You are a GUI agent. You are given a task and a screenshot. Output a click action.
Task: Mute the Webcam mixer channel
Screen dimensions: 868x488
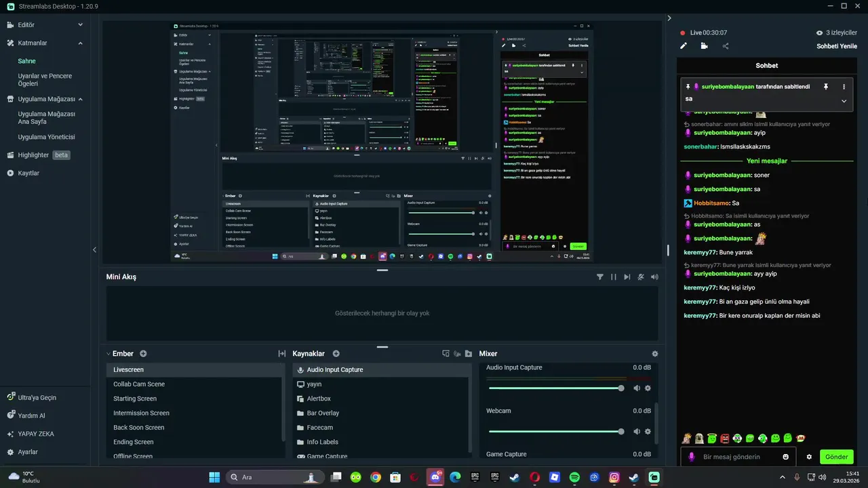(637, 431)
